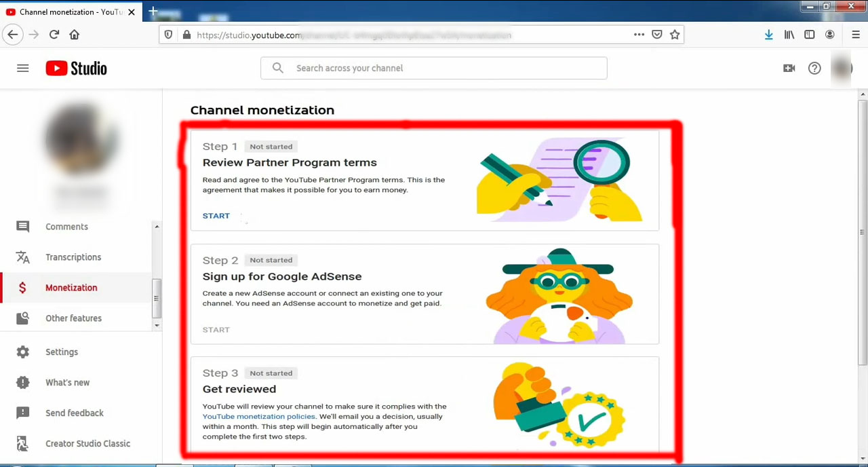Screen dimensions: 868x467
Task: Bookmark this page with the star icon
Action: (675, 35)
